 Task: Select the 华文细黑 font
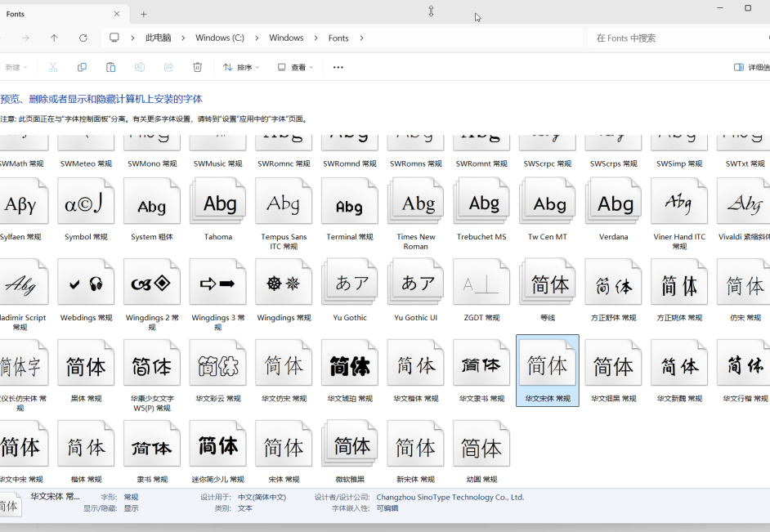[x=613, y=372]
